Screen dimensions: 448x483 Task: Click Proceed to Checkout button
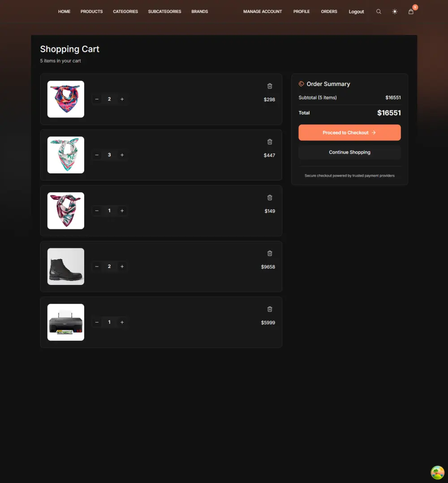click(349, 133)
